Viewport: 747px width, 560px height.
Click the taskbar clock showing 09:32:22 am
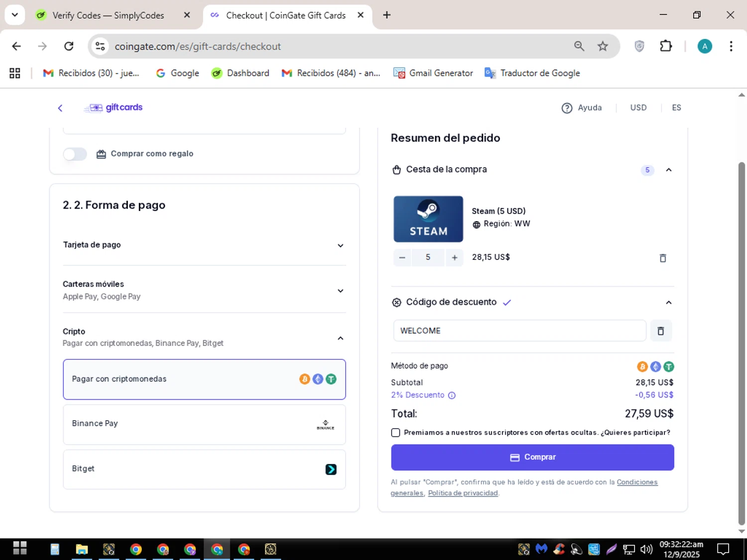tap(681, 549)
